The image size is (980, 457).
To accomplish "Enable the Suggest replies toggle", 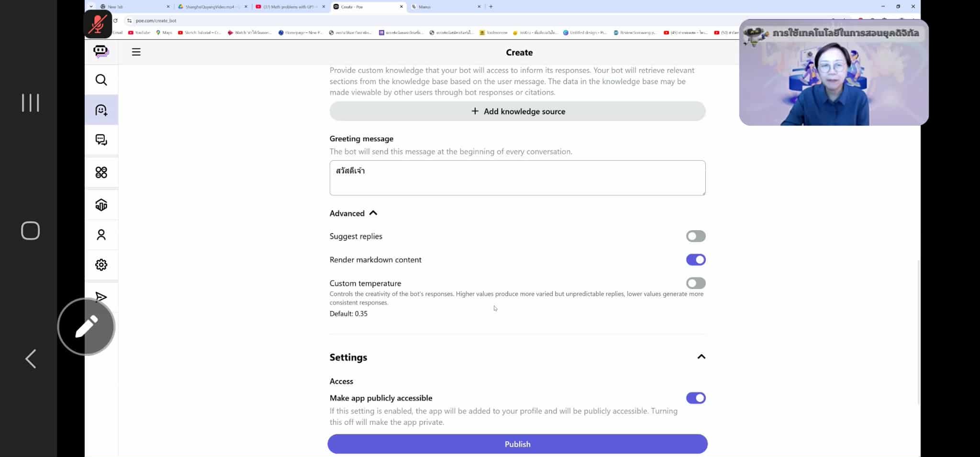I will pyautogui.click(x=696, y=236).
